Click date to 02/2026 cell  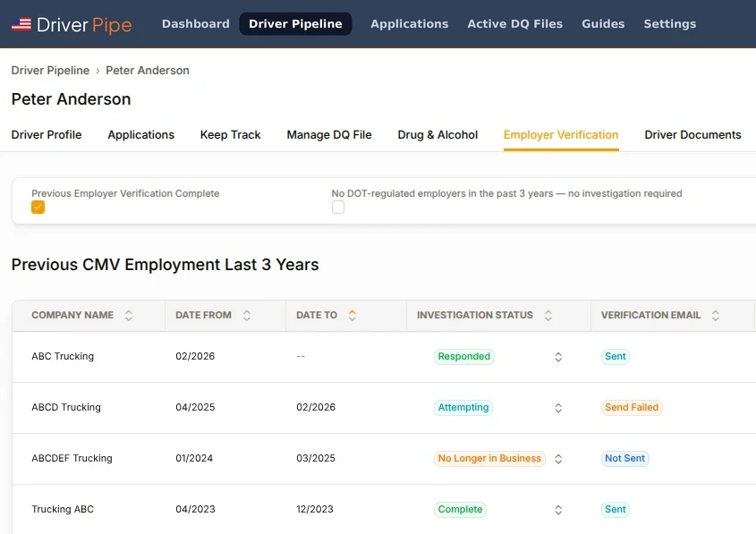pyautogui.click(x=316, y=408)
